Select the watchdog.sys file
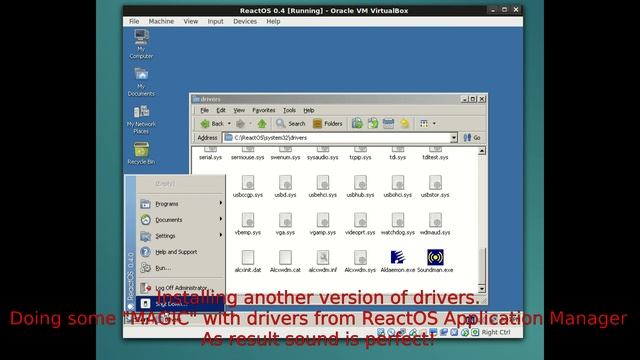This screenshot has height=360, width=640. (x=398, y=224)
